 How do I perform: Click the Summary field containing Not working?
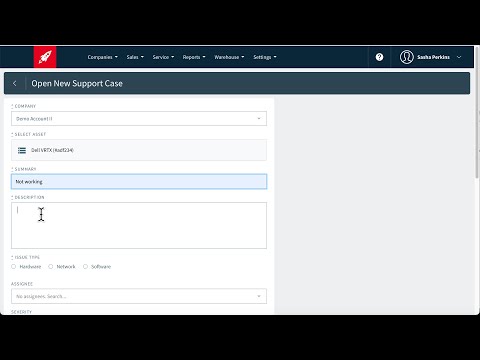pyautogui.click(x=139, y=182)
